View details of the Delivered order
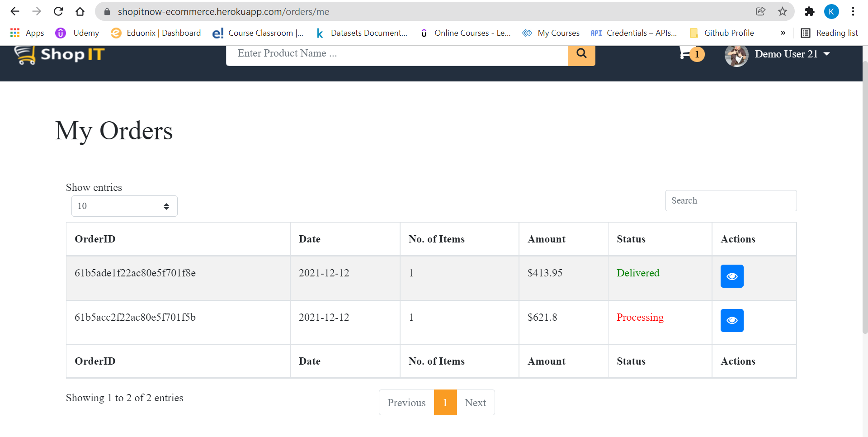Viewport: 868px width, 437px height. [x=731, y=276]
